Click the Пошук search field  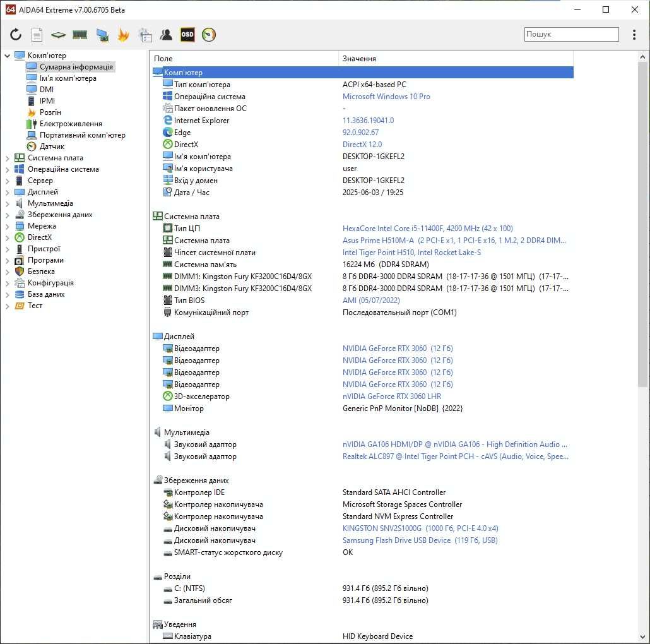click(571, 35)
